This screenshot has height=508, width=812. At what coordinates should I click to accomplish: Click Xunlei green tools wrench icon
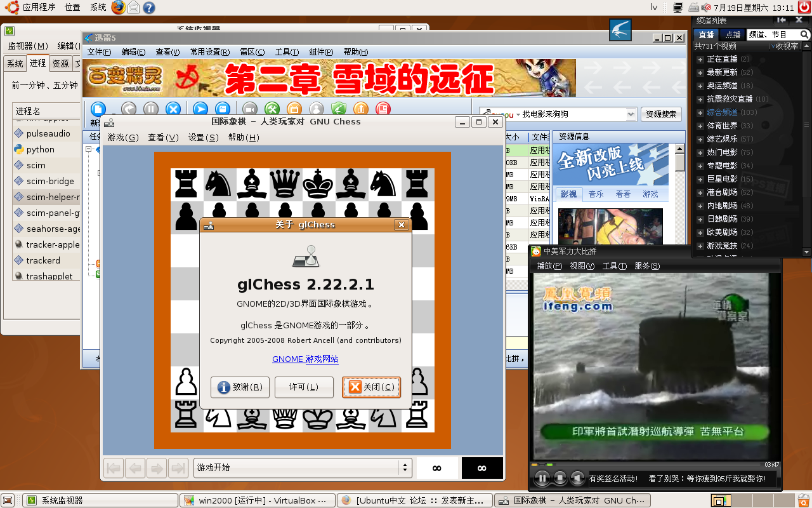(x=272, y=109)
